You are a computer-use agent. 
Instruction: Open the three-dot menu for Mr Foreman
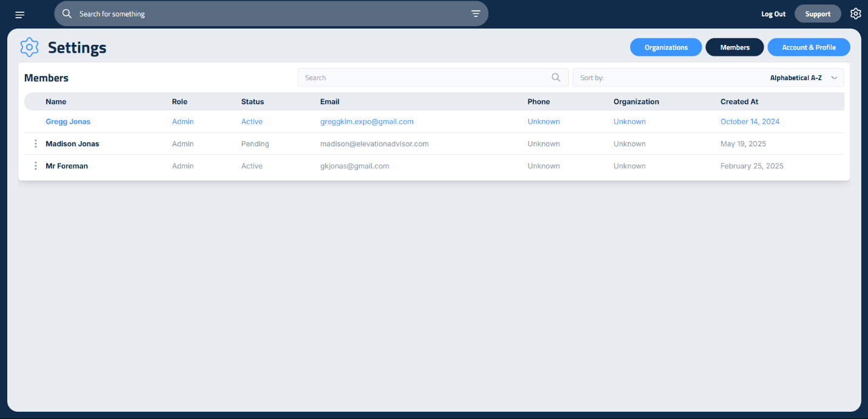click(x=36, y=166)
